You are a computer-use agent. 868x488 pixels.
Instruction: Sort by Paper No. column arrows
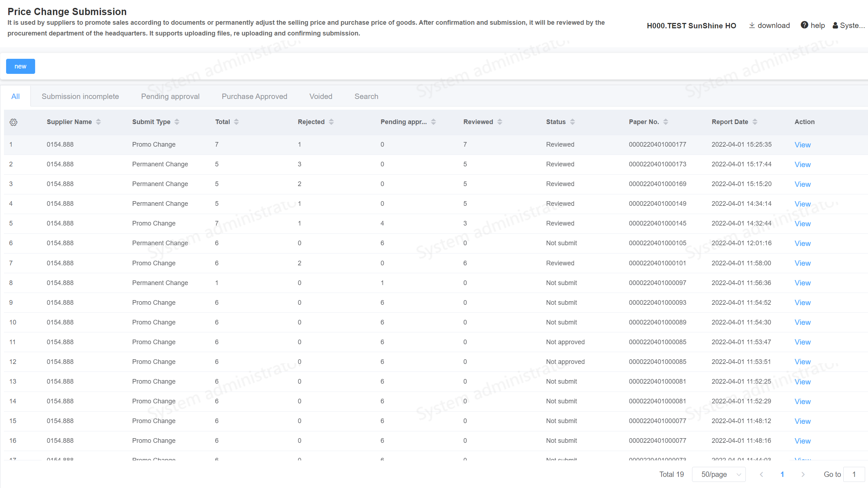click(666, 122)
